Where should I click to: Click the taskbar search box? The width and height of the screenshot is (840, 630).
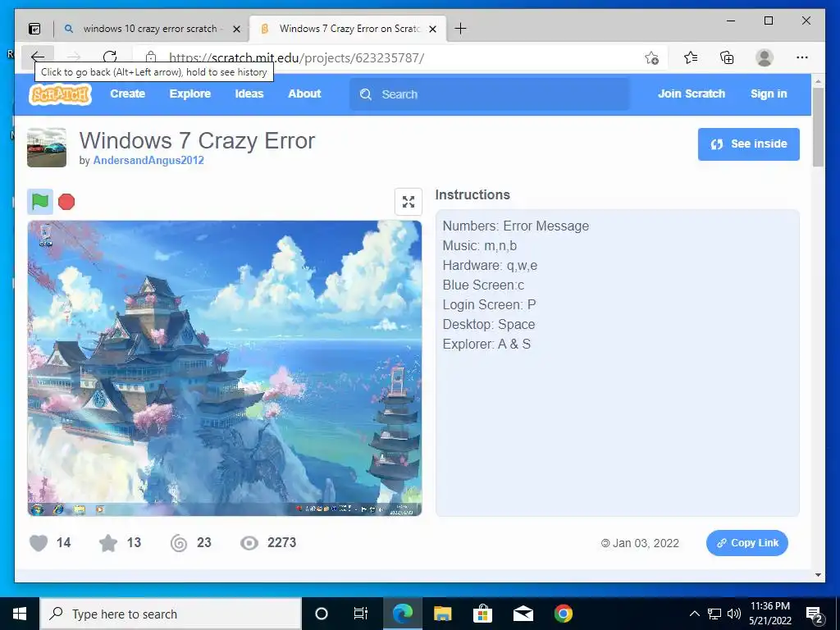click(171, 614)
